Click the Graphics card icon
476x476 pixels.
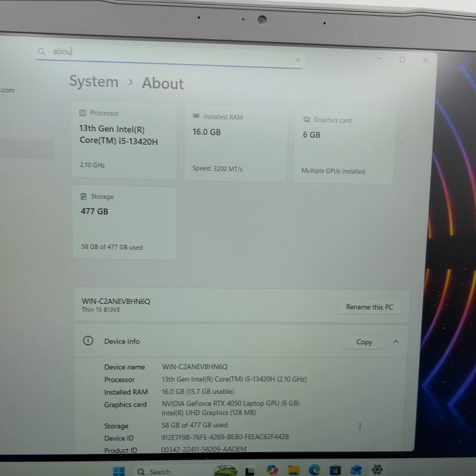(307, 119)
